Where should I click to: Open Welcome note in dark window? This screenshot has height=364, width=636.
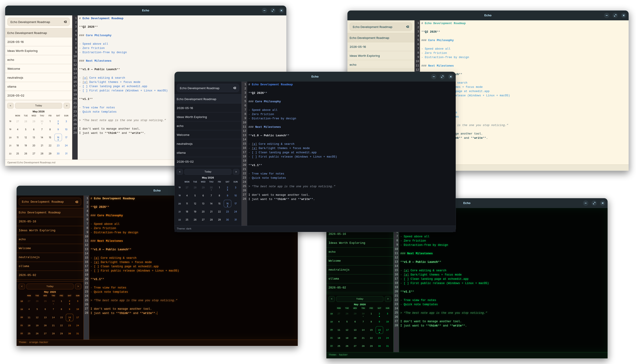click(208, 135)
